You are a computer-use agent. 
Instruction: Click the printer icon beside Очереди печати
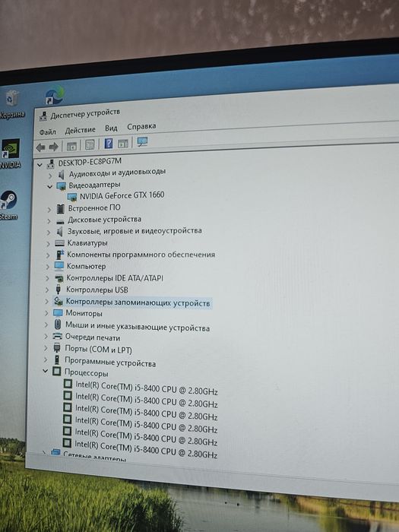[58, 336]
